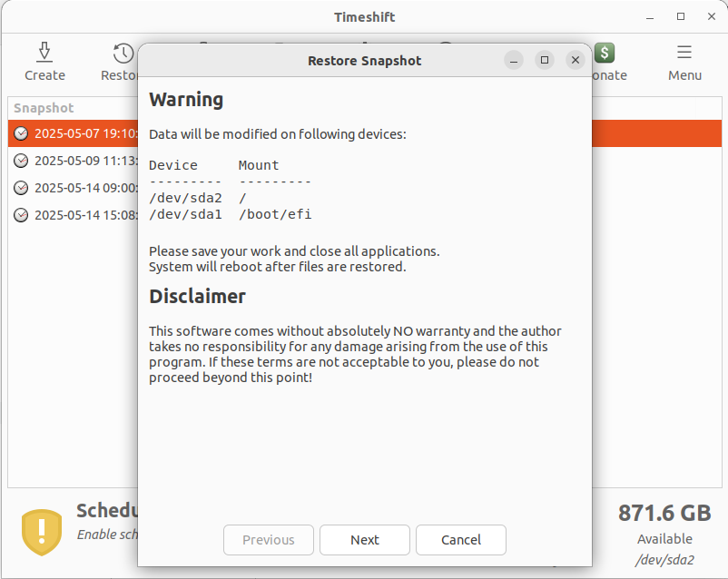This screenshot has height=579, width=728.
Task: Click the /dev/sda1 device text in dialog
Action: point(185,214)
